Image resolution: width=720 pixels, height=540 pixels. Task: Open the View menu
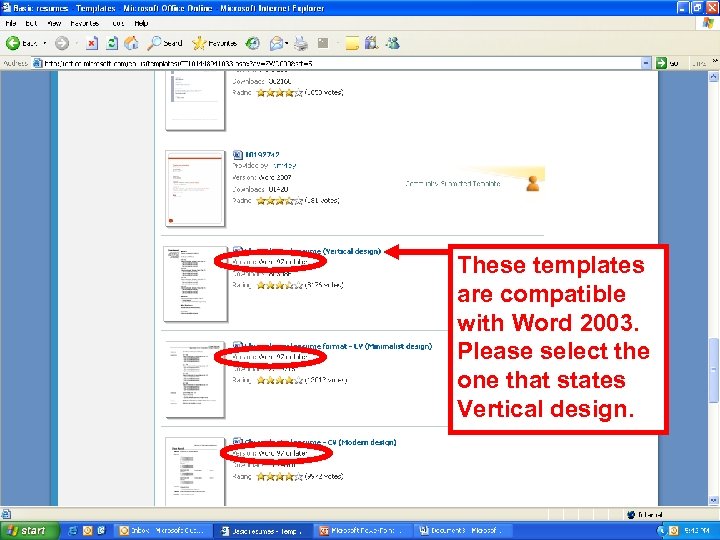(54, 23)
